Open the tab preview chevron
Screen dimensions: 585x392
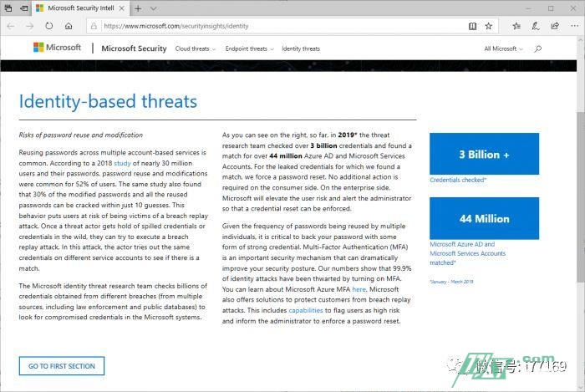[x=153, y=8]
